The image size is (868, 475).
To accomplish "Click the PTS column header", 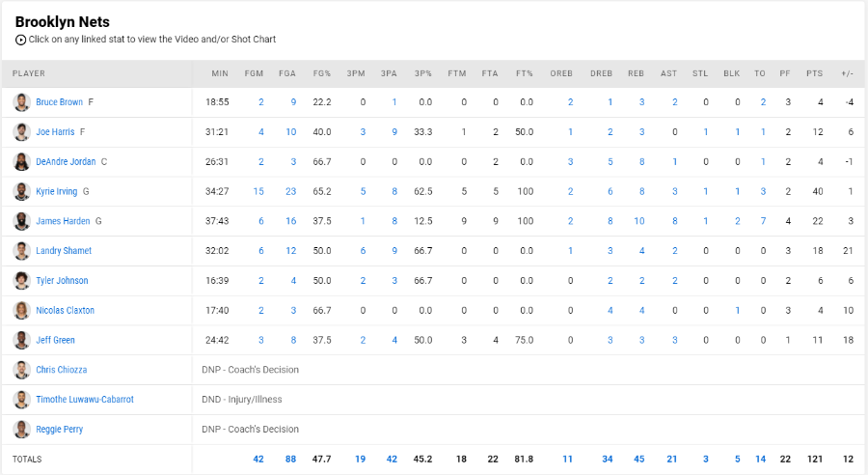I will [814, 73].
